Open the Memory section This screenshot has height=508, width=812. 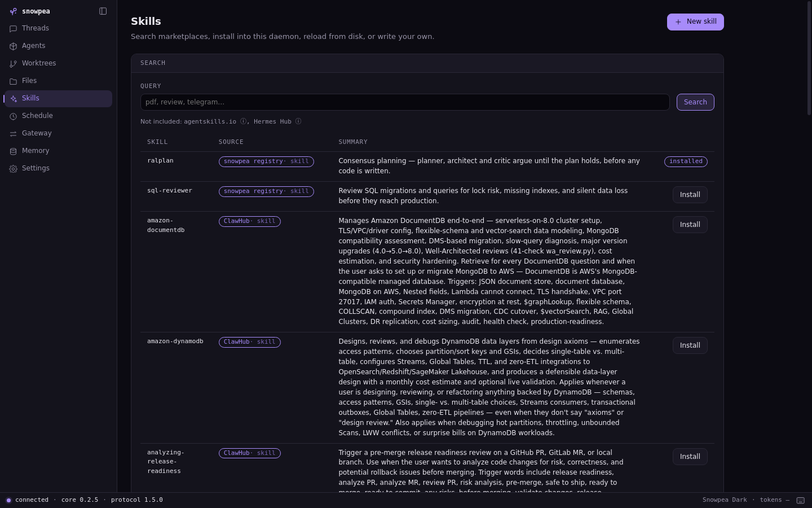[58, 151]
